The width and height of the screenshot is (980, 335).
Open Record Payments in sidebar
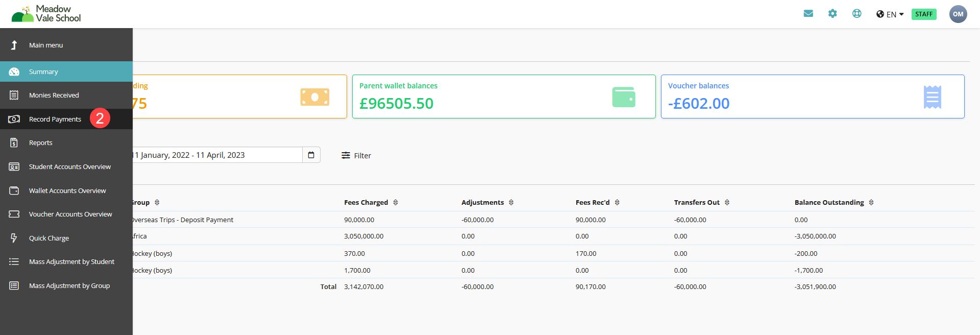click(55, 119)
